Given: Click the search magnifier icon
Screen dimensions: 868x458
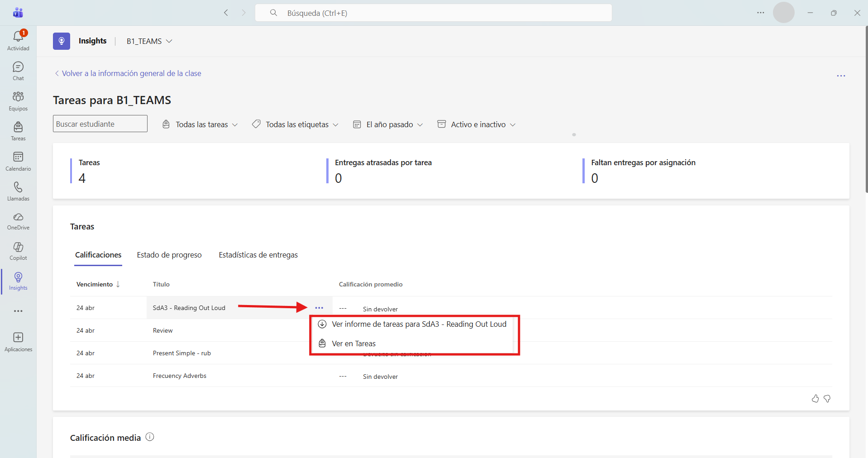Looking at the screenshot, I should pos(273,13).
